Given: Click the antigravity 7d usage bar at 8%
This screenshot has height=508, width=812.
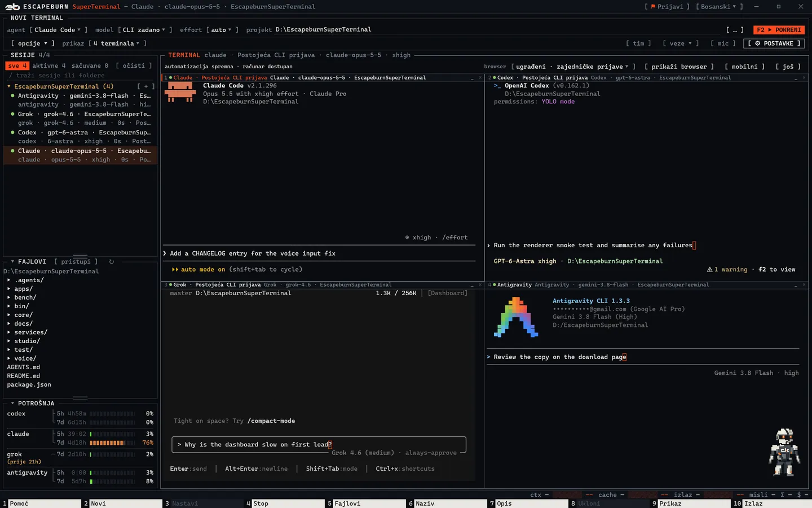Looking at the screenshot, I should tap(112, 481).
